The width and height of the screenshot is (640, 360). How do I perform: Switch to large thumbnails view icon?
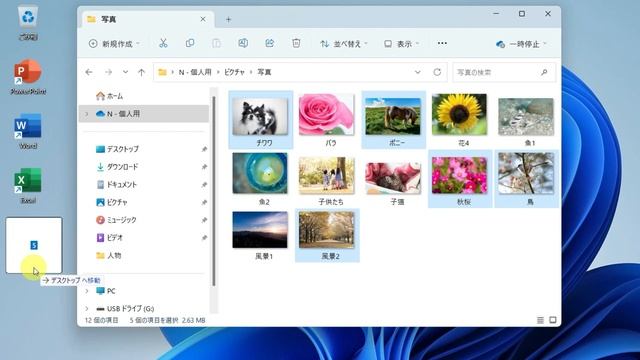pos(553,320)
